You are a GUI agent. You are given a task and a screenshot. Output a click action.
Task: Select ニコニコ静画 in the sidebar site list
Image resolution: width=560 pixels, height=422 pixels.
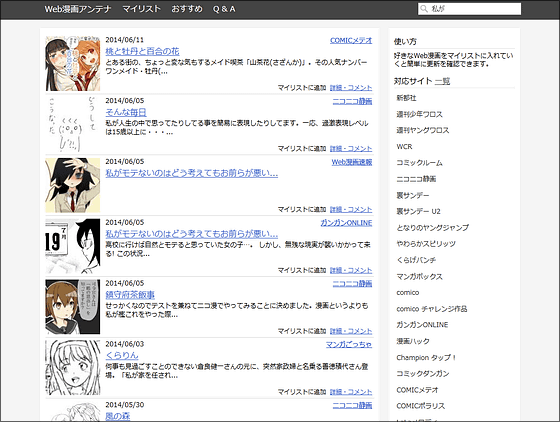pos(416,179)
